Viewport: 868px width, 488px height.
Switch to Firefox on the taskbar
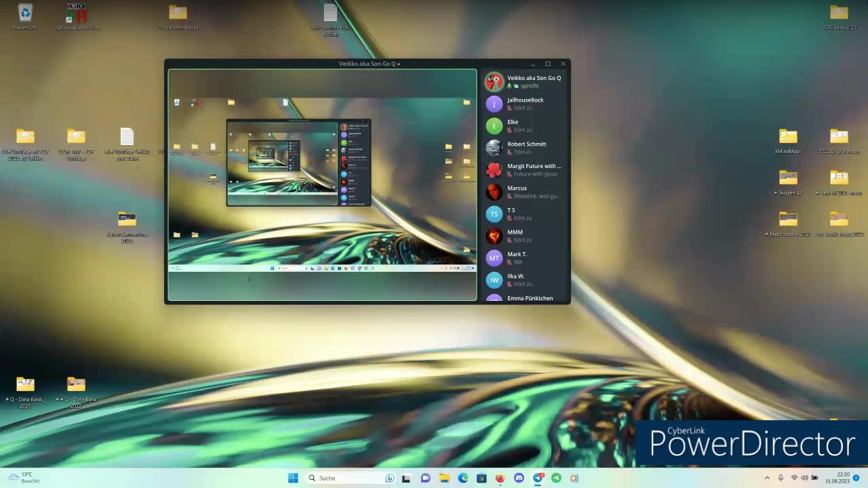tap(500, 478)
